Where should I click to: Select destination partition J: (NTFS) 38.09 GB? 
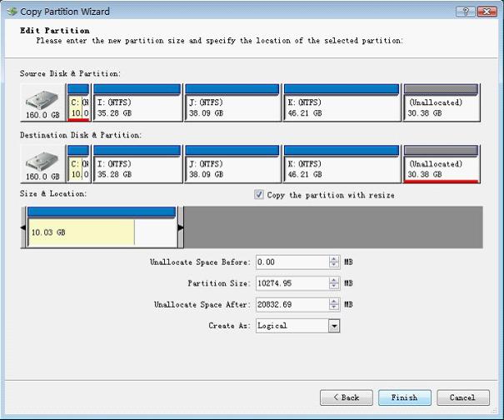pyautogui.click(x=232, y=162)
